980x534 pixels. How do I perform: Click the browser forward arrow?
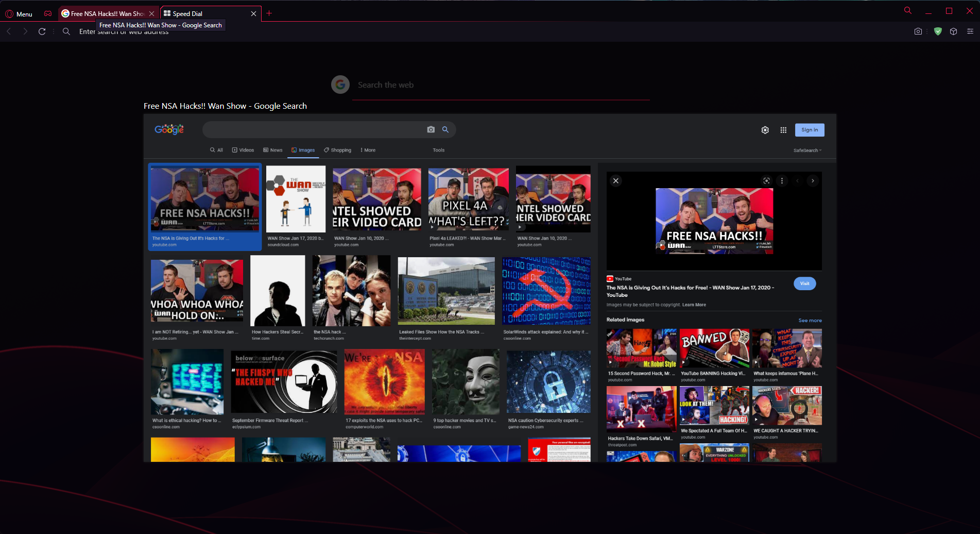25,31
